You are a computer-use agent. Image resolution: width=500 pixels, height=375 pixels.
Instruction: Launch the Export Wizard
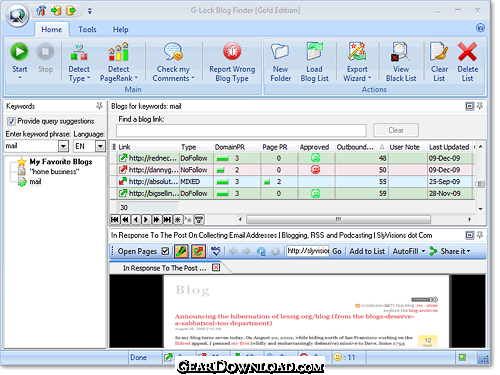click(357, 62)
